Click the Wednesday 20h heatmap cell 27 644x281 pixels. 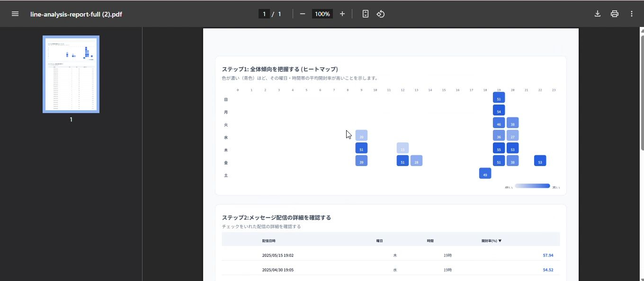tap(512, 135)
